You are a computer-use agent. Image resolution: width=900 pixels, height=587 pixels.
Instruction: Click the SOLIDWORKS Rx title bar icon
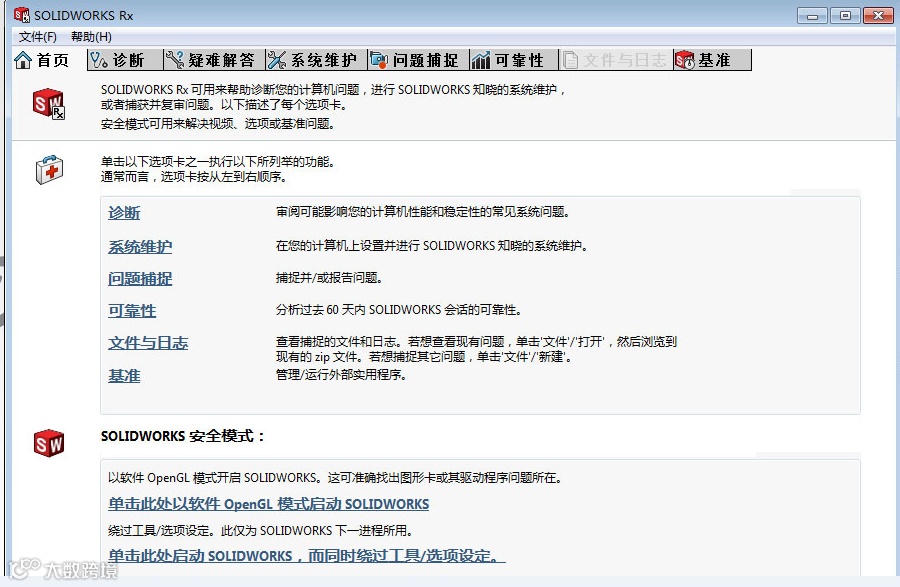(22, 15)
